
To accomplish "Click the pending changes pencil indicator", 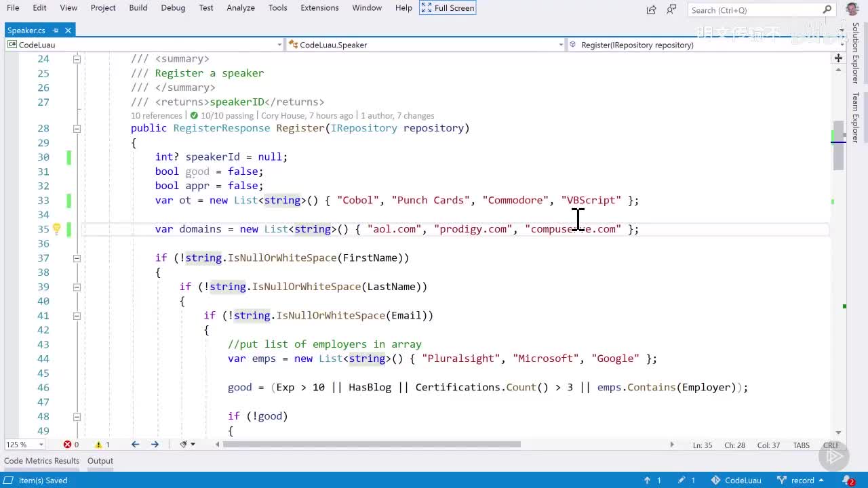I will (x=687, y=481).
